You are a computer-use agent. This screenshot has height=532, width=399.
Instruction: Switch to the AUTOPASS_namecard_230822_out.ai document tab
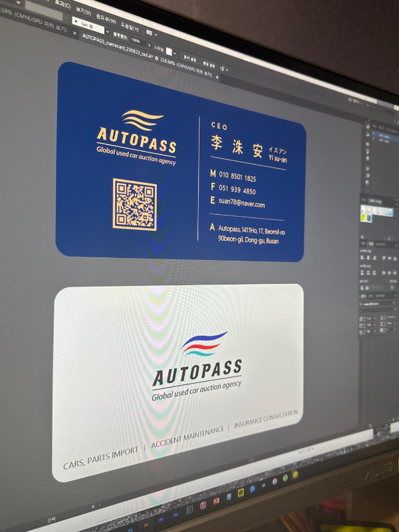(x=147, y=57)
